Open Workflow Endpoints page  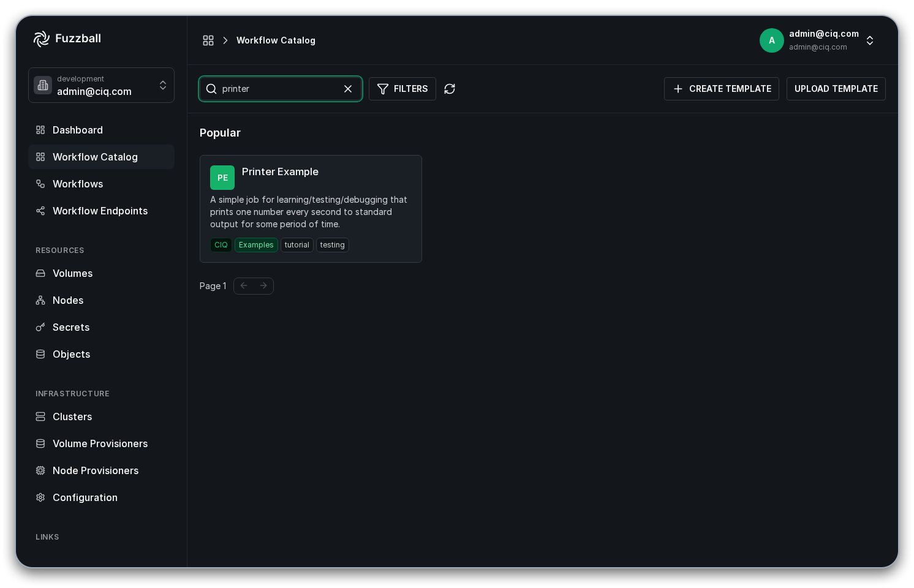101,211
